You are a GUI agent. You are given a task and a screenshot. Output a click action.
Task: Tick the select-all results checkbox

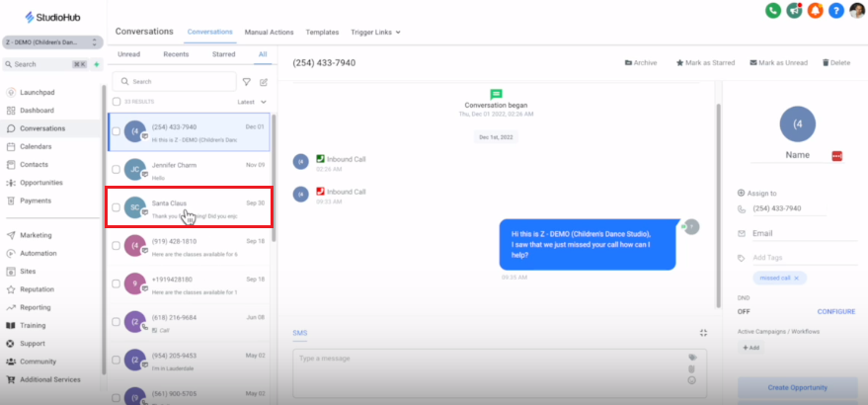117,102
